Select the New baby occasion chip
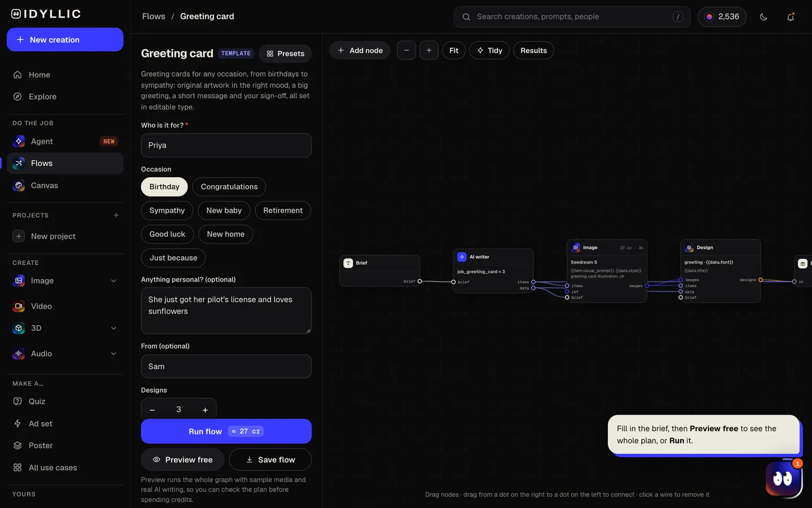The image size is (812, 508). (x=224, y=211)
